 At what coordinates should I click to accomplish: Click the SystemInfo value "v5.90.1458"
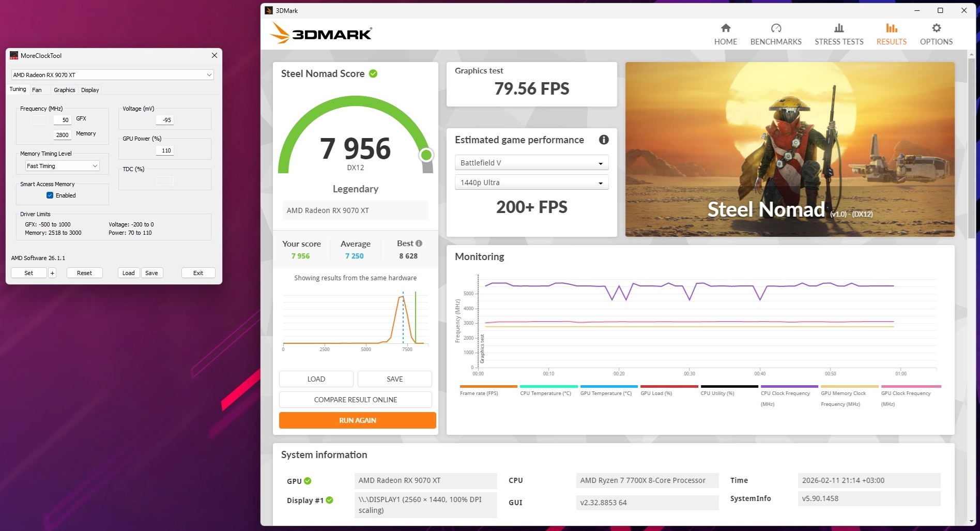(820, 498)
